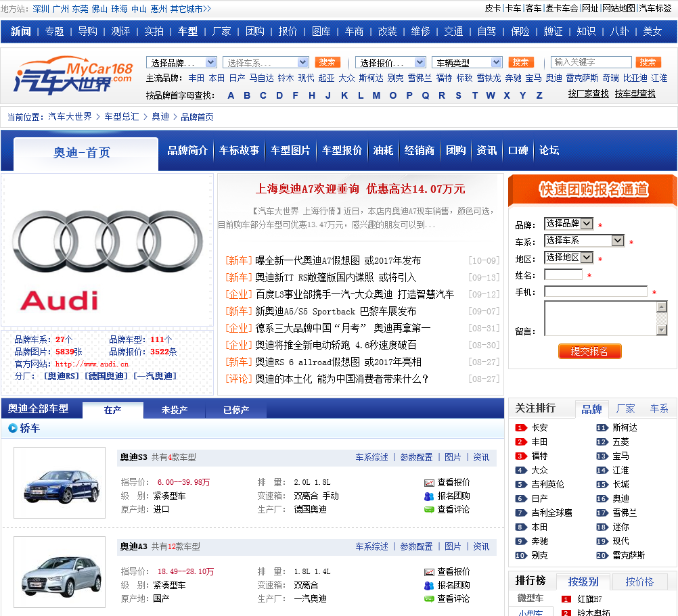
Task: Click rank 1 badge beside 长安
Action: tap(520, 427)
